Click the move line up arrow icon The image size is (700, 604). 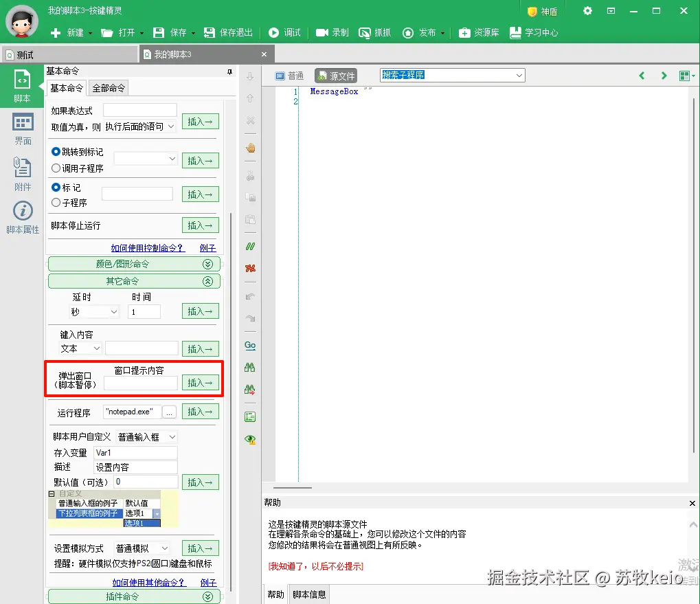coord(251,98)
